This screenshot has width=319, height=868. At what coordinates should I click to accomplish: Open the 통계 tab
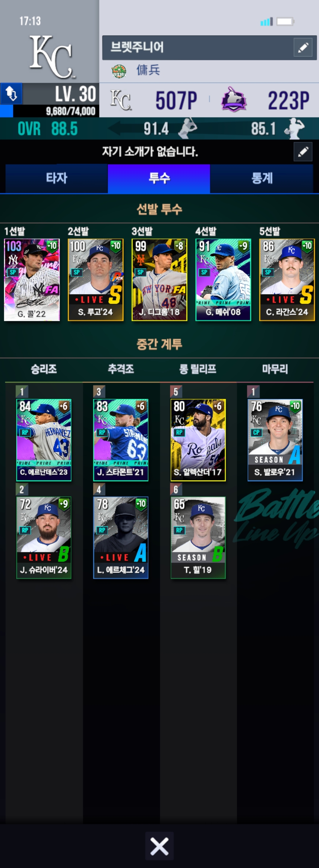point(262,178)
